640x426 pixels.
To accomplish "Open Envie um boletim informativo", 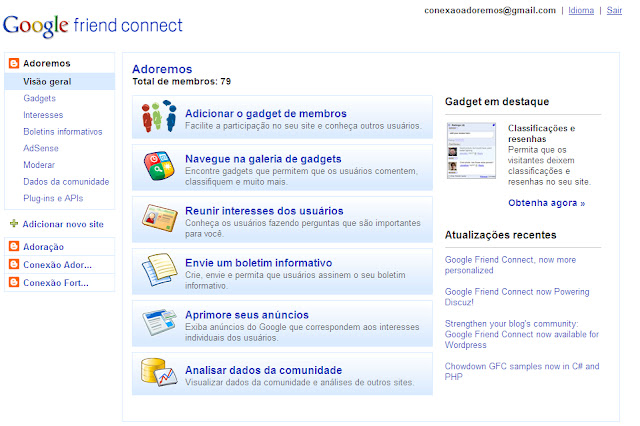I will point(259,263).
